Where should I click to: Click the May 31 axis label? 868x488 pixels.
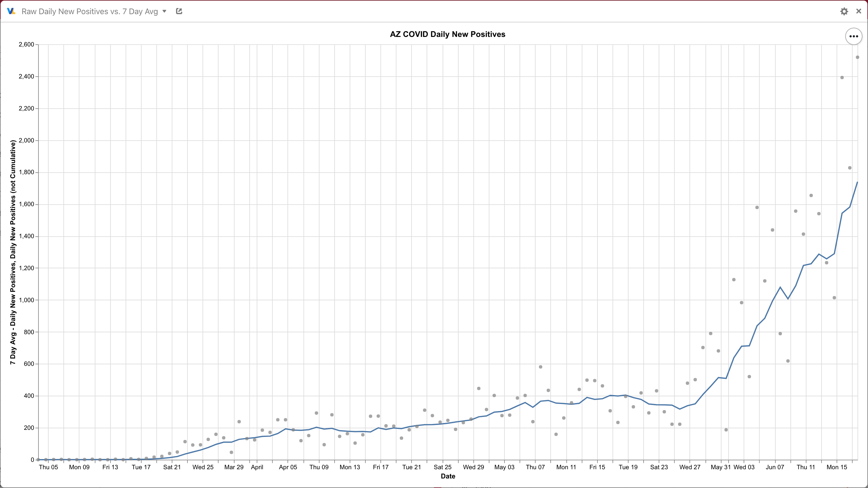tap(721, 467)
